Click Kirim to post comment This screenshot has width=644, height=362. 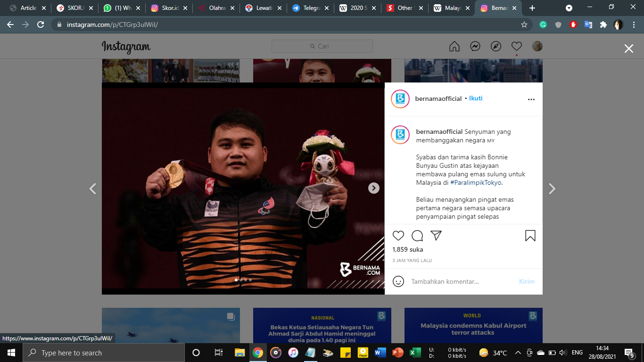click(527, 281)
